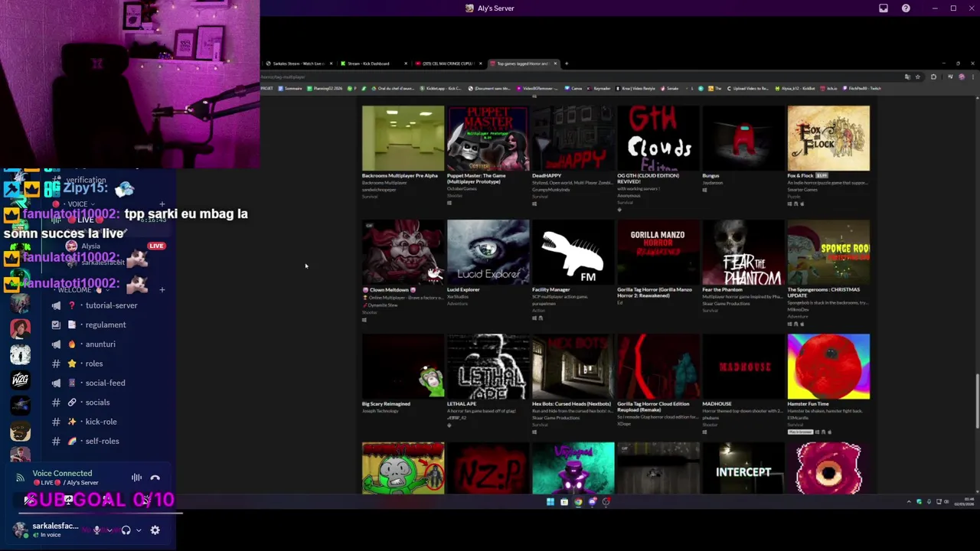This screenshot has height=551, width=980.
Task: Open the Puppet Master game thumbnail
Action: pos(488,138)
